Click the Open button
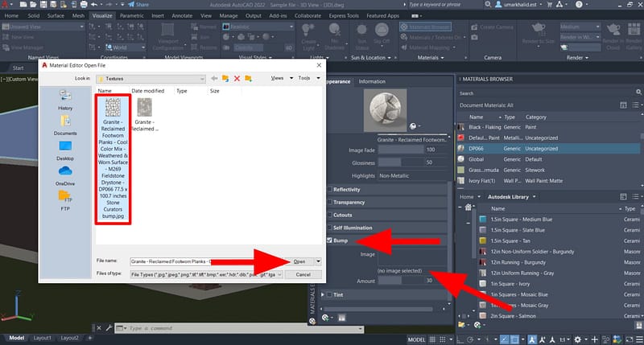644x345 pixels. click(298, 261)
